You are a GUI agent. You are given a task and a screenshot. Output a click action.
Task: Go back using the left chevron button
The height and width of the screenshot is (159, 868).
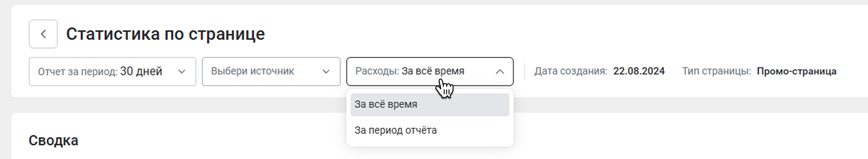click(43, 34)
